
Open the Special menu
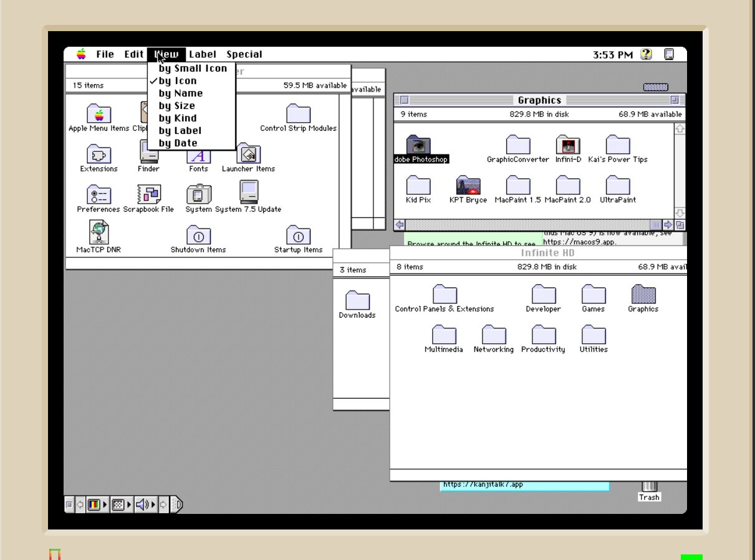coord(244,54)
